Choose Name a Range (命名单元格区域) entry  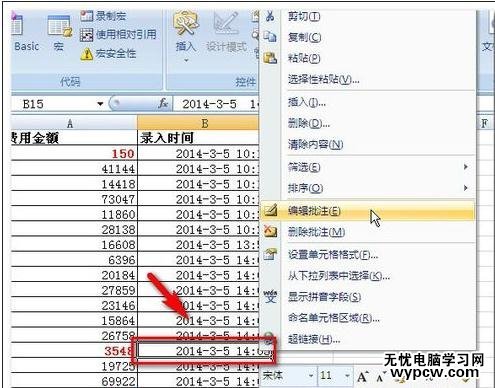367,318
